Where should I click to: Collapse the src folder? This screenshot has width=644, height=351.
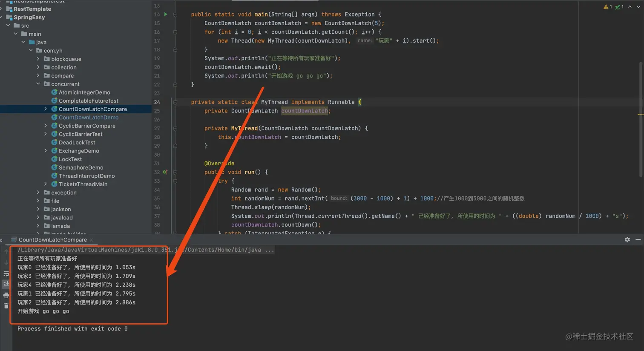click(x=9, y=26)
